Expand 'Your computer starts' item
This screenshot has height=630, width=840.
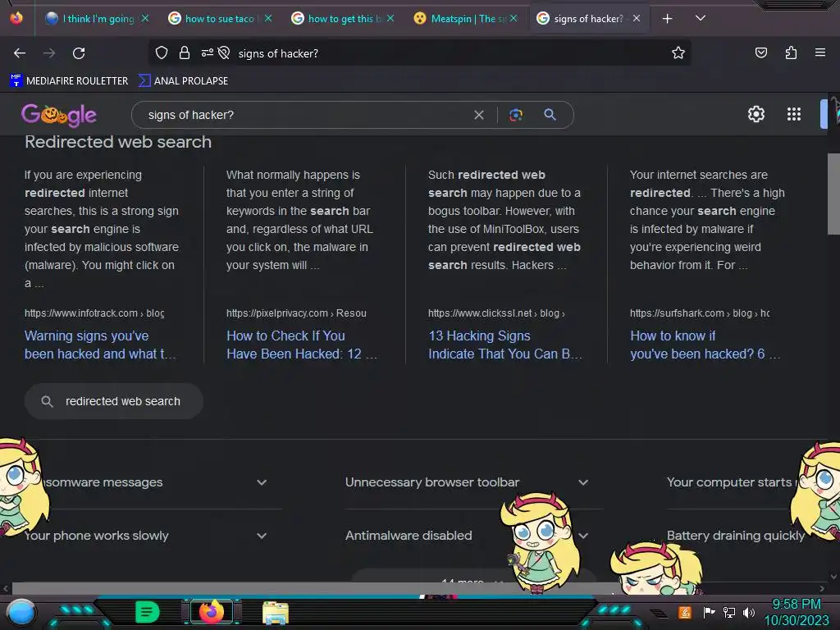coord(729,482)
